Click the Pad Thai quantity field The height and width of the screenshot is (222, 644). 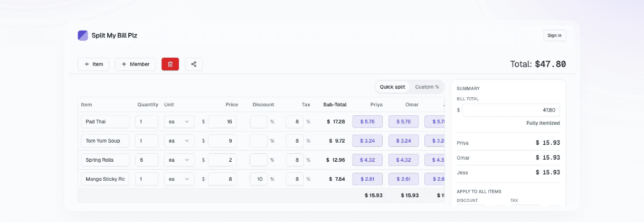tap(147, 122)
